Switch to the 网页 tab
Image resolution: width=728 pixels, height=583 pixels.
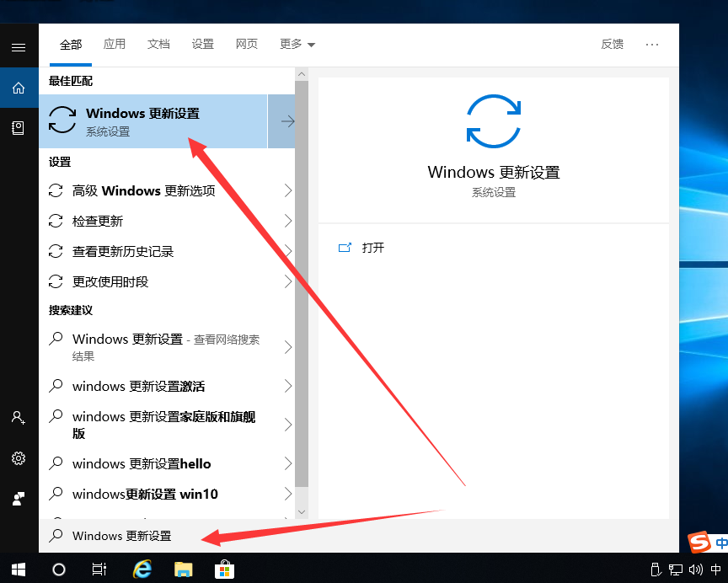247,44
